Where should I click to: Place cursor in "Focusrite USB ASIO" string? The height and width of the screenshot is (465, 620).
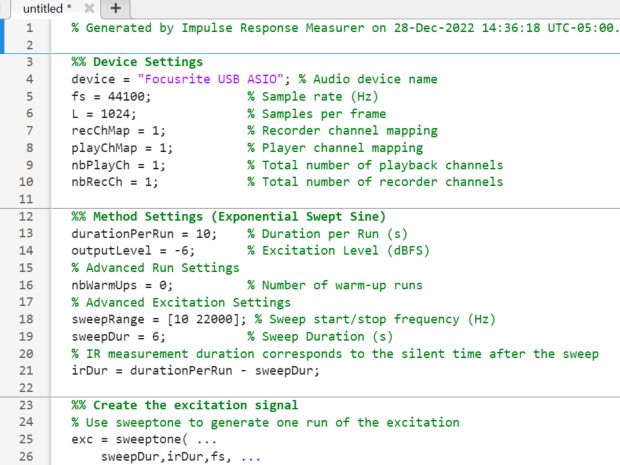[211, 79]
